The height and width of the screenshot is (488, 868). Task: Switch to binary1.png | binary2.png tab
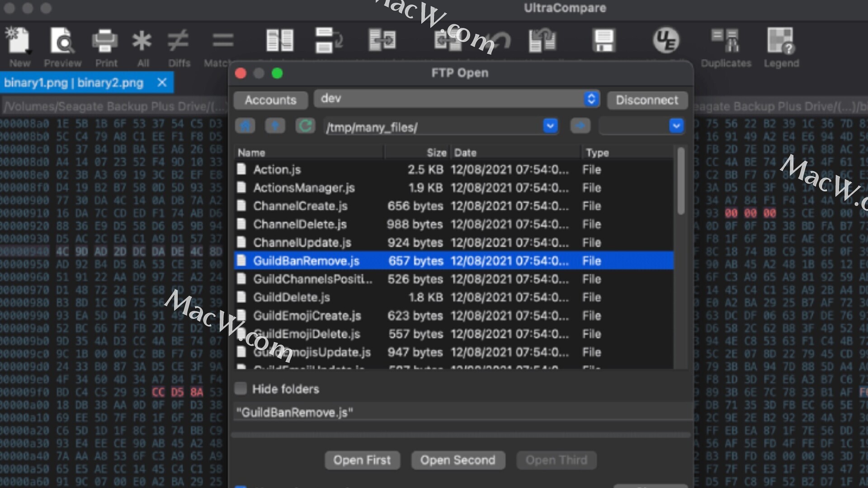[74, 83]
